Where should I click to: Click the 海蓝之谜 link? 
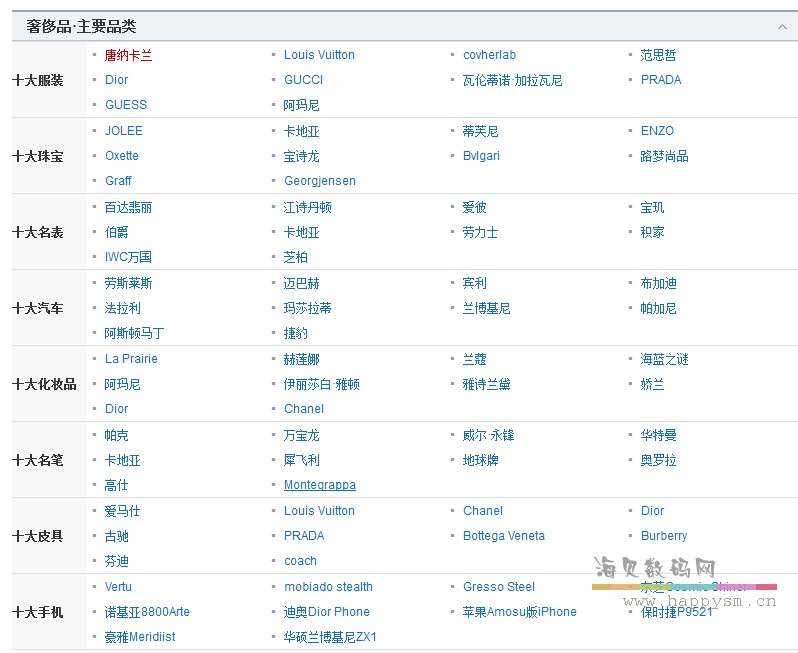(664, 359)
